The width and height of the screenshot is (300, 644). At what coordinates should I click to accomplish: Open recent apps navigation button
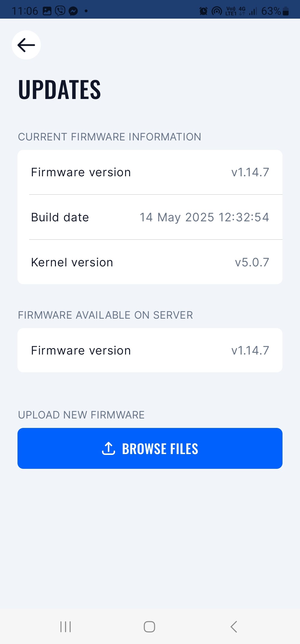click(66, 627)
